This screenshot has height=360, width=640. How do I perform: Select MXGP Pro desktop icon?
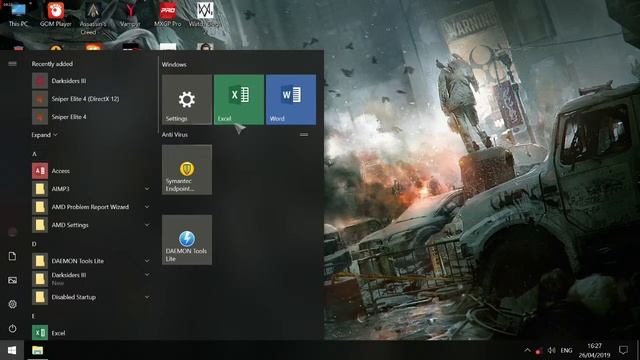click(x=167, y=14)
